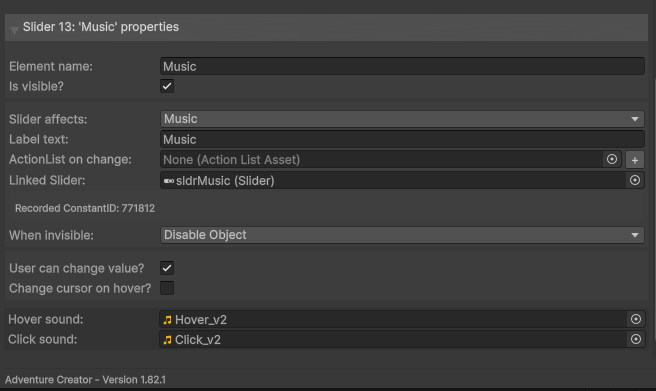
Task: Click the Click_v2 audio clip note icon
Action: (x=167, y=340)
